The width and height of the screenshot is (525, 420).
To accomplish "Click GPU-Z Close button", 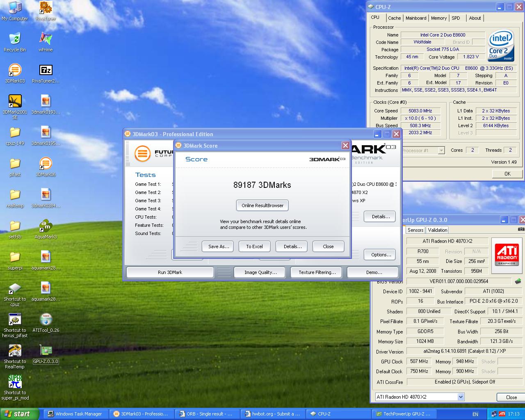I will point(511,397).
